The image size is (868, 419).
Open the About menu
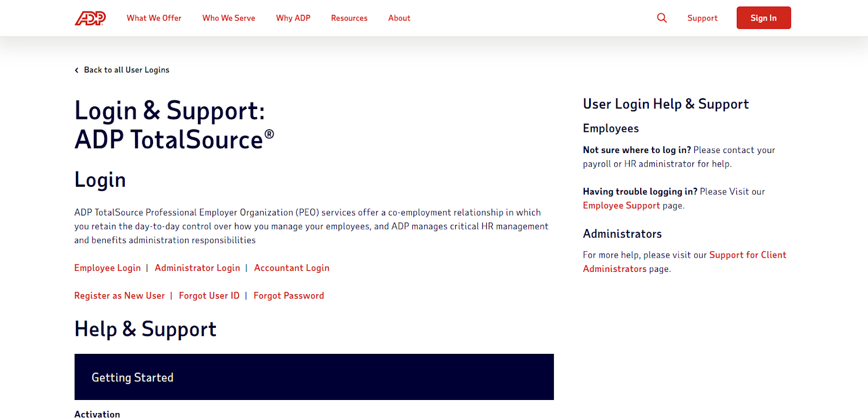click(x=399, y=18)
